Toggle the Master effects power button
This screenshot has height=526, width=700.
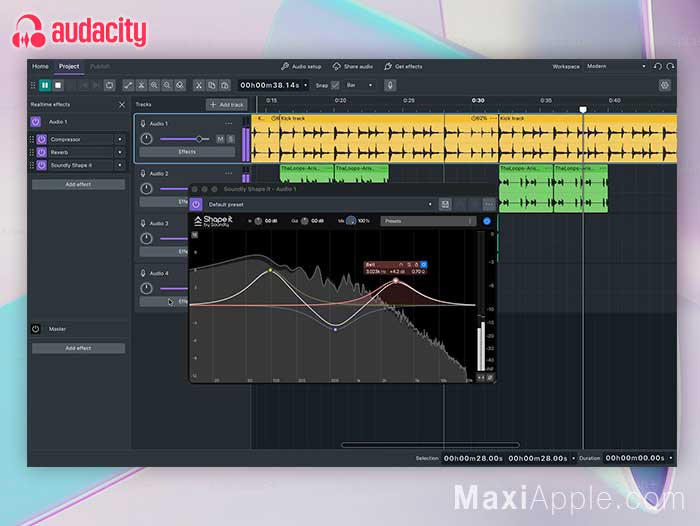point(36,329)
